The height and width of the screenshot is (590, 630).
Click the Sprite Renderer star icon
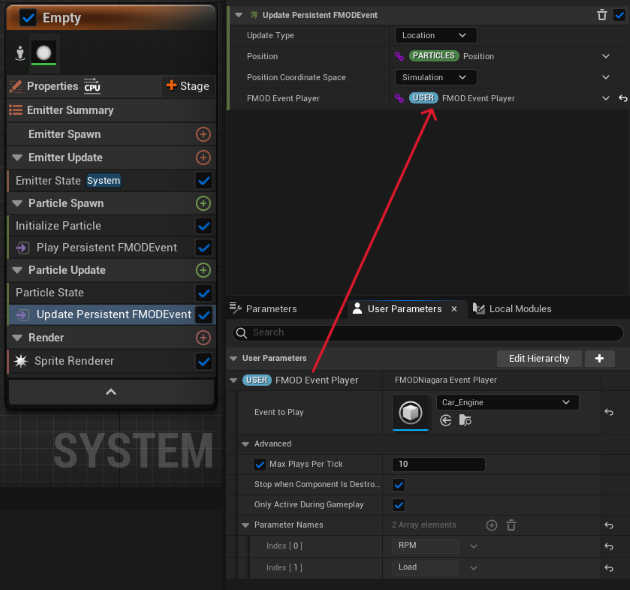pos(21,361)
